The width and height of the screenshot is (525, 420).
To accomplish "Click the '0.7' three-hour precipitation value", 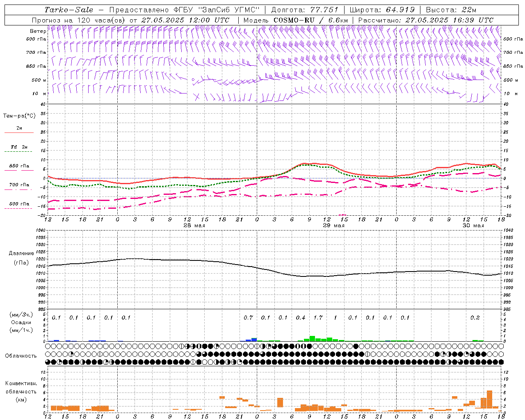I will (248, 317).
